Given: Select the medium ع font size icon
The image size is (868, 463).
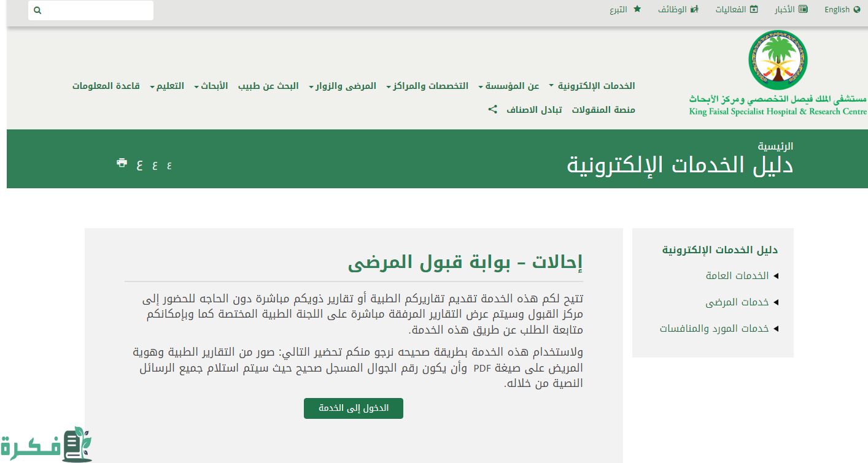Looking at the screenshot, I should pyautogui.click(x=155, y=164).
